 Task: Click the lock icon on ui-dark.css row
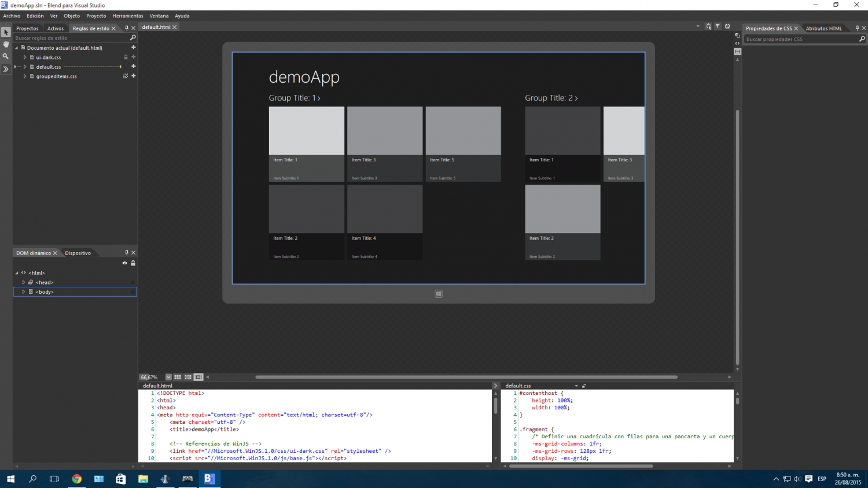click(126, 57)
